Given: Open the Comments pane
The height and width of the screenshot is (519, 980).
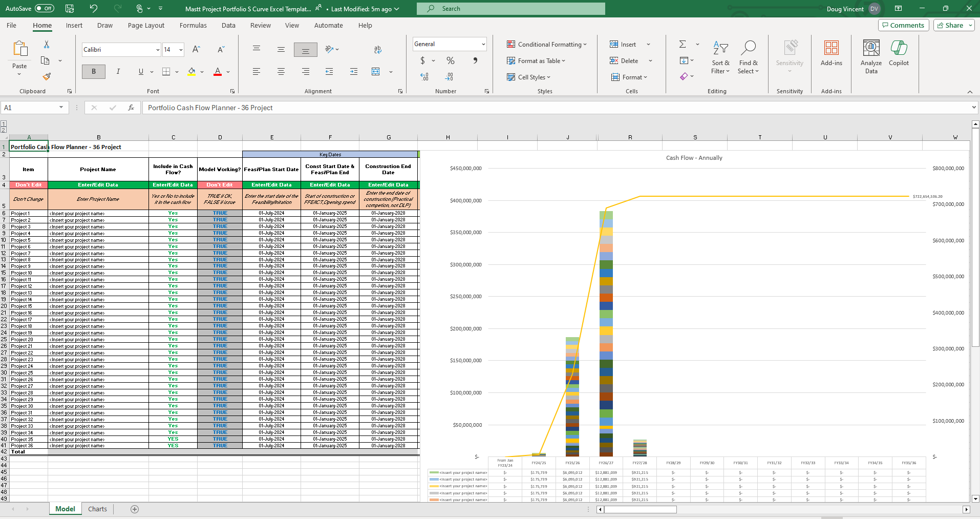Looking at the screenshot, I should tap(903, 25).
